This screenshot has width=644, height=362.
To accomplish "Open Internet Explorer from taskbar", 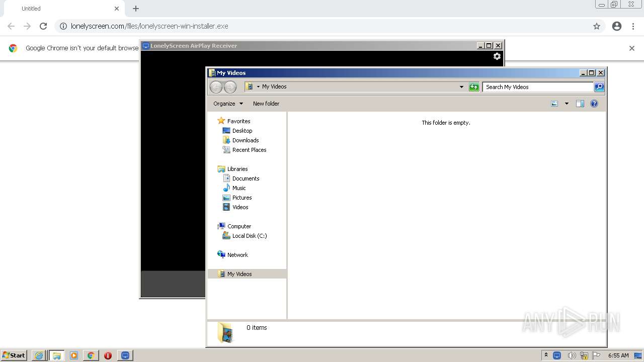I will [39, 355].
